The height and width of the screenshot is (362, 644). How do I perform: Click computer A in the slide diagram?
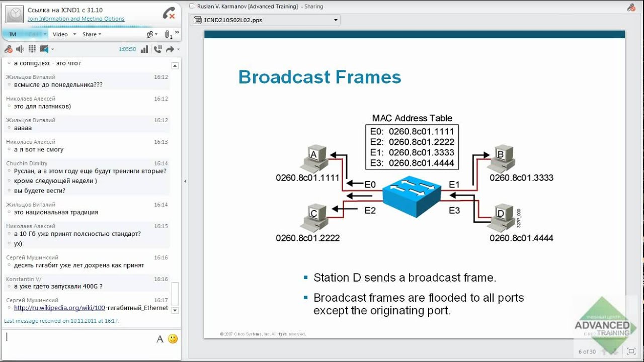click(x=313, y=158)
